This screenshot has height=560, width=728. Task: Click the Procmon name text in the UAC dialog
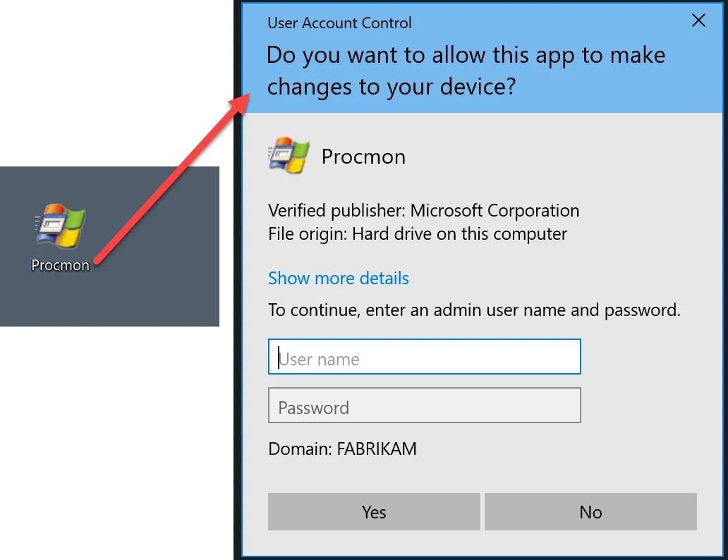pos(363,157)
